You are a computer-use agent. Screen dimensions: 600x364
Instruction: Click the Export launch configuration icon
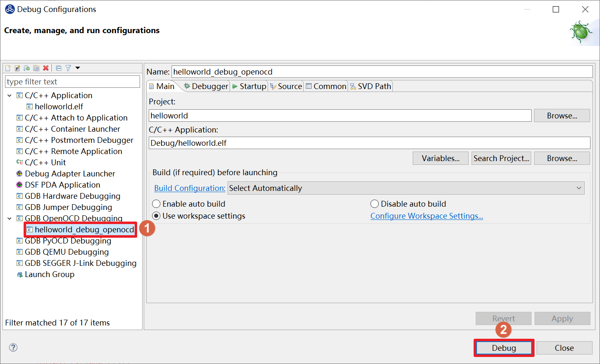coord(27,68)
